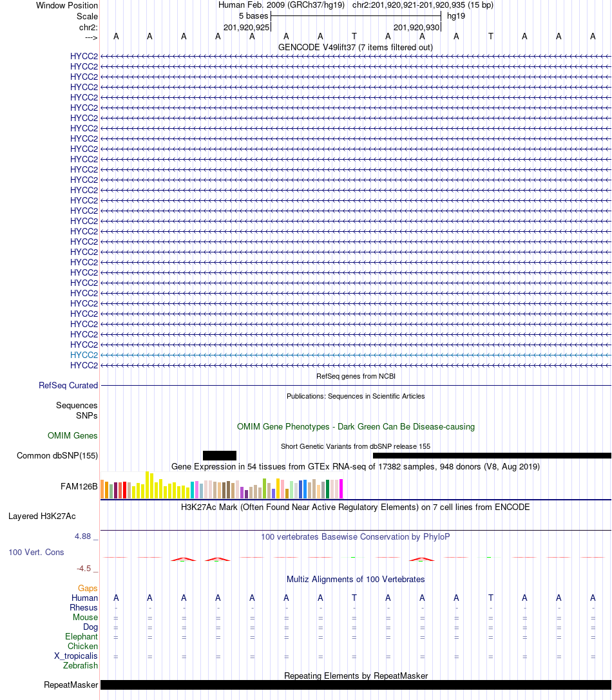Click the chr2: ruler label
Image resolution: width=612 pixels, height=700 pixels.
click(x=88, y=27)
